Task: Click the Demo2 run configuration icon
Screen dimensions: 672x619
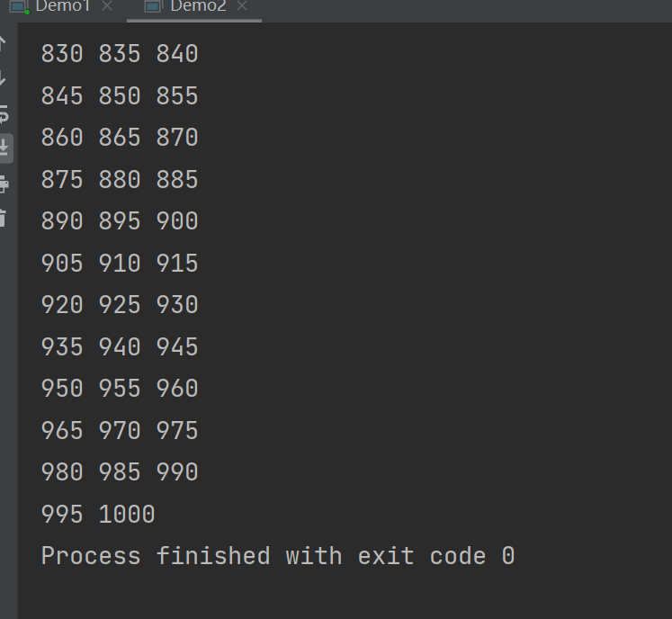Action: tap(153, 6)
